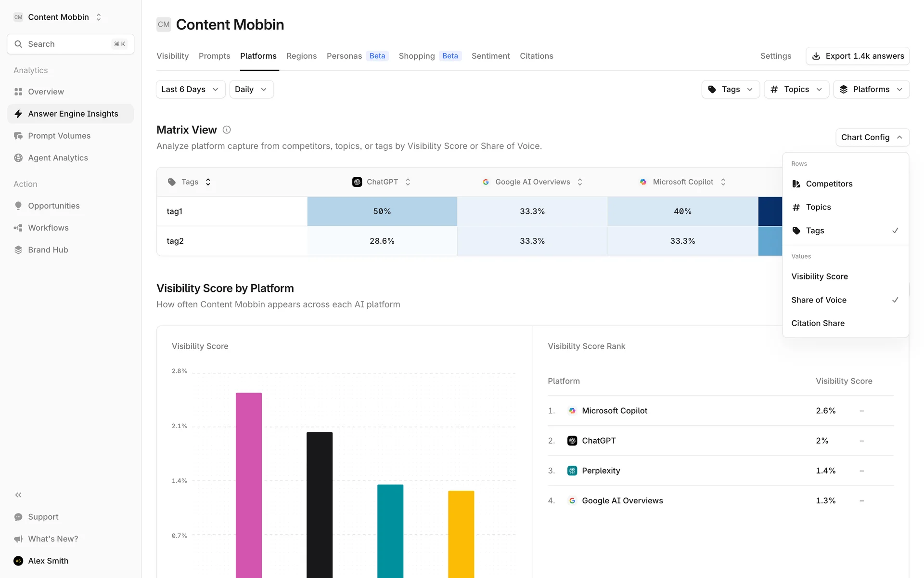Click the Matrix View info icon
Screen dimensions: 924x578
tap(227, 130)
